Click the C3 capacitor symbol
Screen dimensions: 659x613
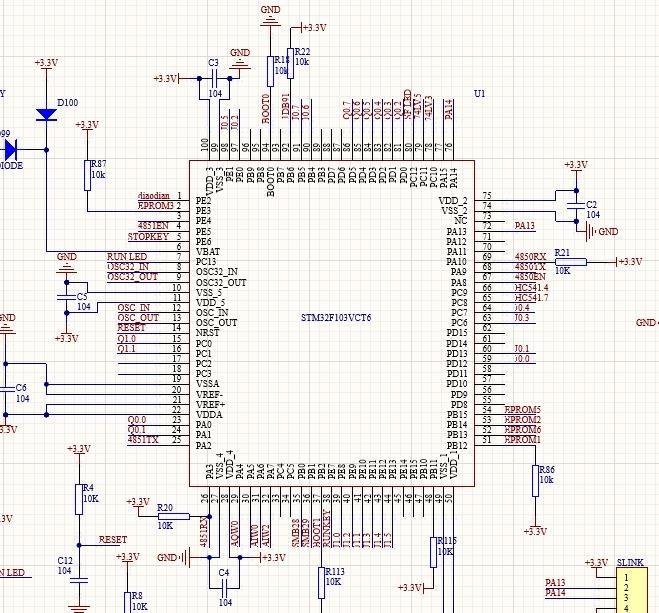[214, 78]
